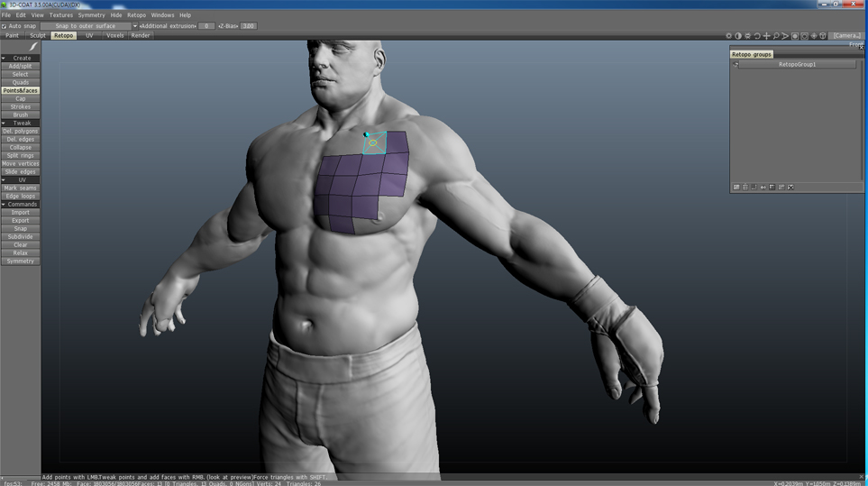Click the cube perspective view icon
868x486 pixels.
823,35
